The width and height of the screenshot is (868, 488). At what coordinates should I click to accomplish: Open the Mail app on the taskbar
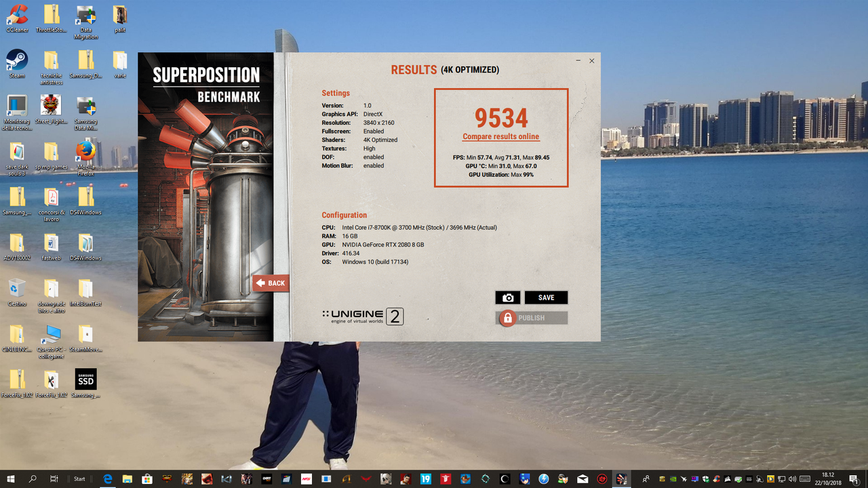(582, 479)
